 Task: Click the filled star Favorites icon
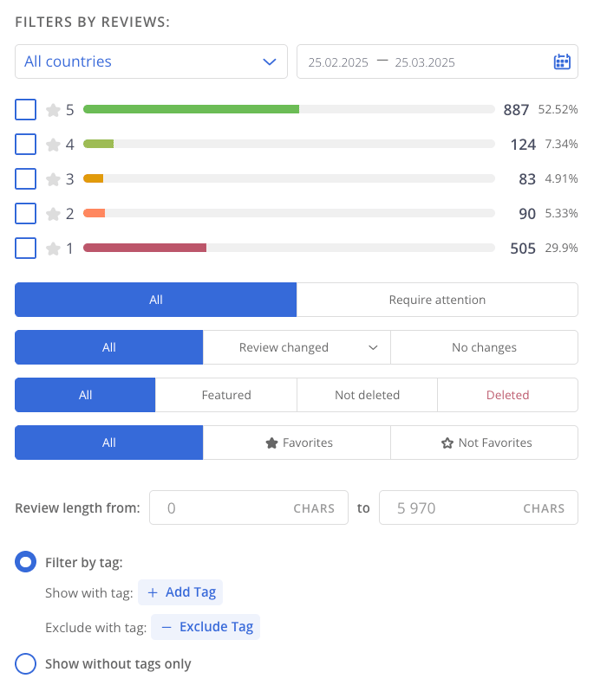point(272,443)
